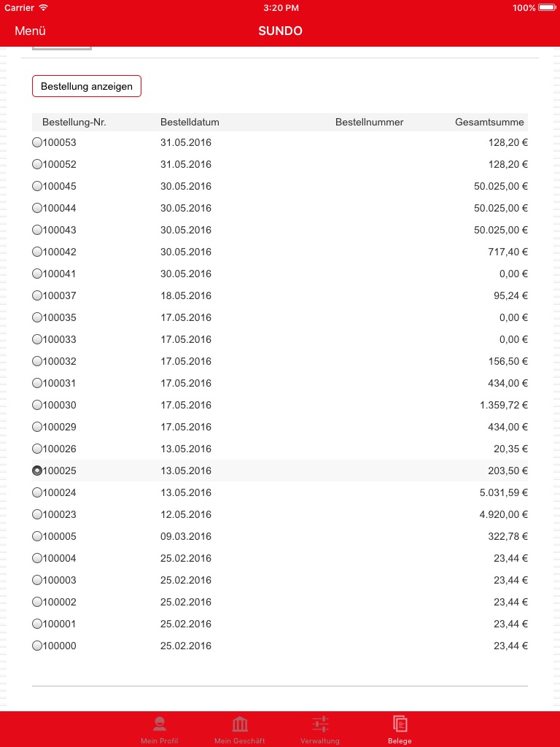Switch to the Verwaltung tab label
Viewport: 560px width, 747px height.
[x=320, y=741]
